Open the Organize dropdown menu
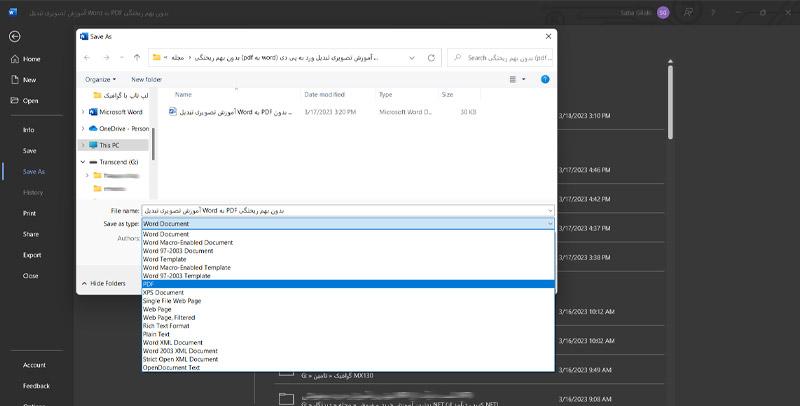This screenshot has width=800, height=406. tap(100, 79)
